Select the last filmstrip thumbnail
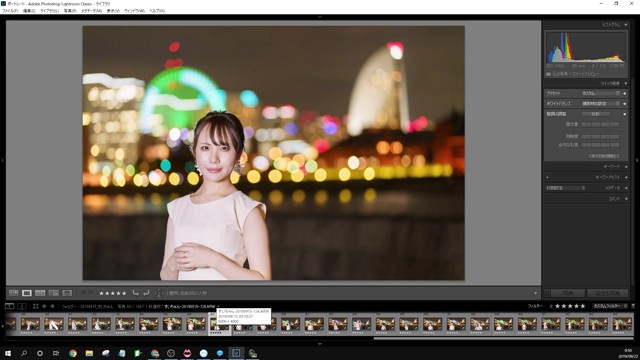 622,324
